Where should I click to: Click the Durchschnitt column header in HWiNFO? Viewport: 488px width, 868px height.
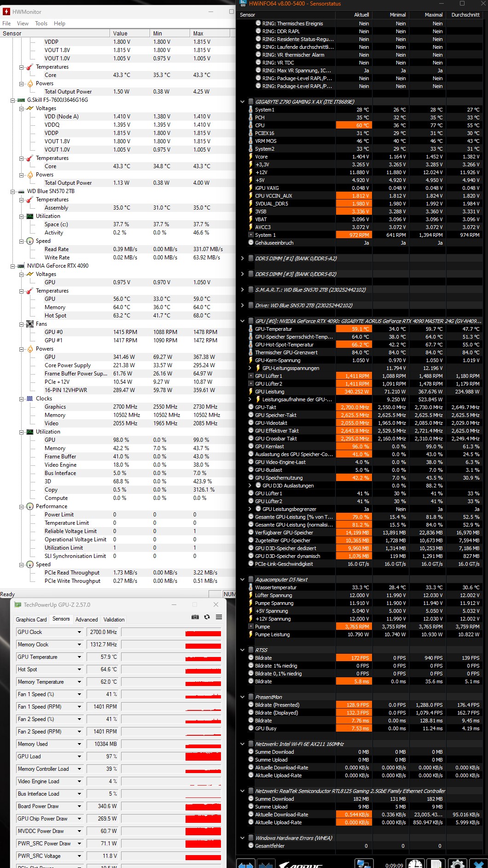pyautogui.click(x=465, y=15)
